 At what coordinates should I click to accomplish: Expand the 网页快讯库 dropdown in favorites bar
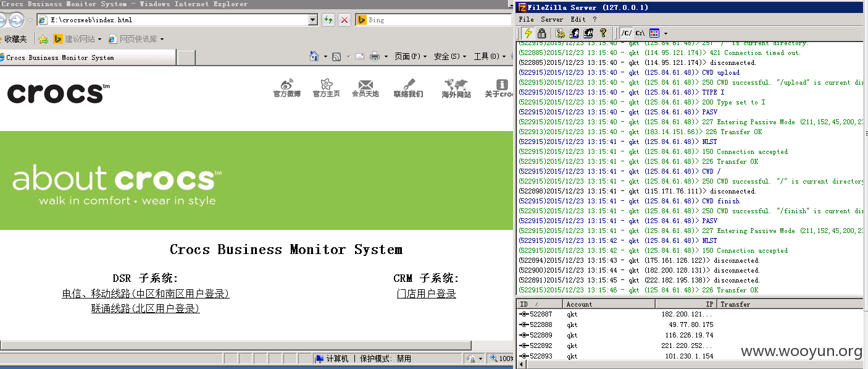click(x=162, y=40)
